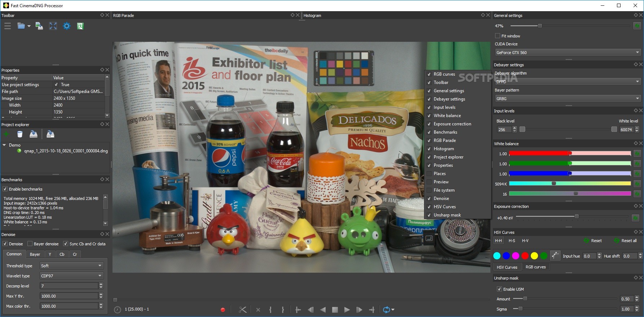Step one frame backward
The height and width of the screenshot is (317, 644).
[310, 310]
